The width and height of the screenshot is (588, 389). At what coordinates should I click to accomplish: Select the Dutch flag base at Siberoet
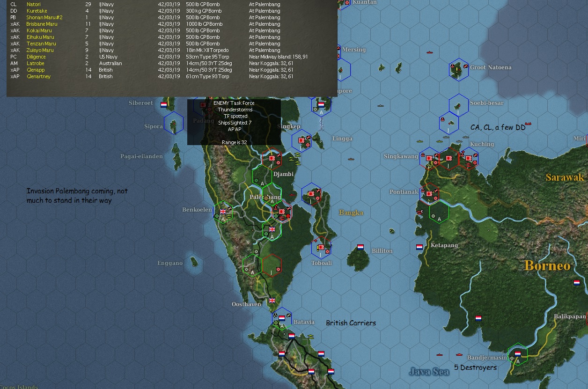164,105
